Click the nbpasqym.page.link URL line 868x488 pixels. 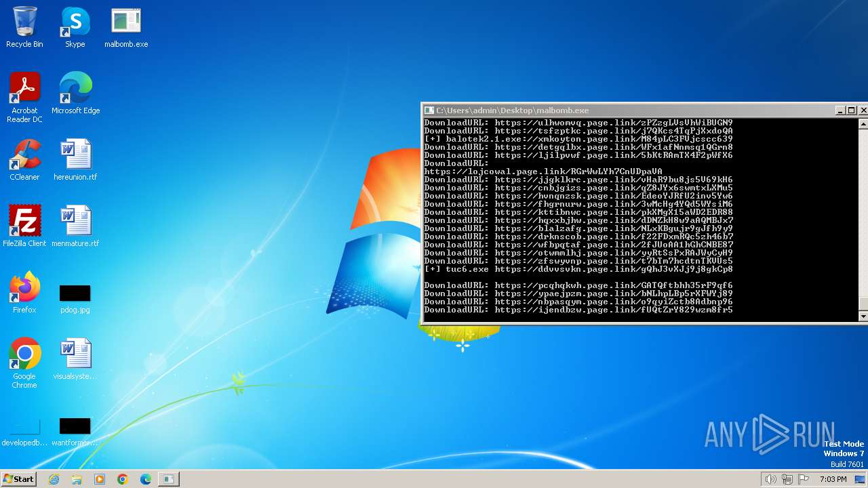click(578, 302)
